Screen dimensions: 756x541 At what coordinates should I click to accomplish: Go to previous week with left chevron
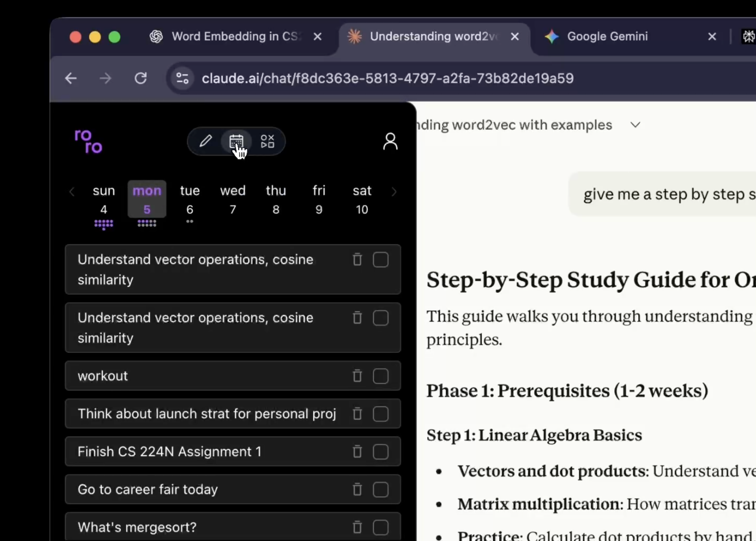[72, 192]
